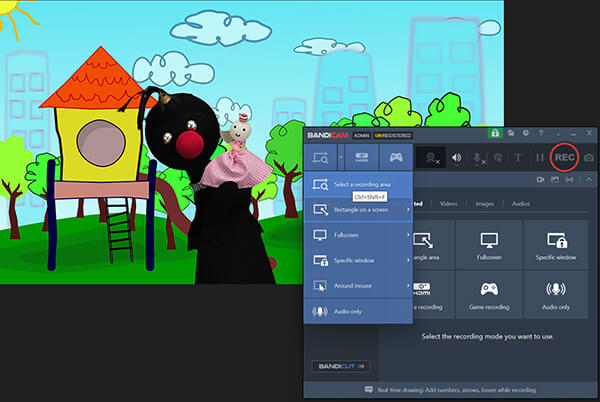This screenshot has width=600, height=402.
Task: Expand the Fullscreen submenu arrow
Action: coord(408,235)
